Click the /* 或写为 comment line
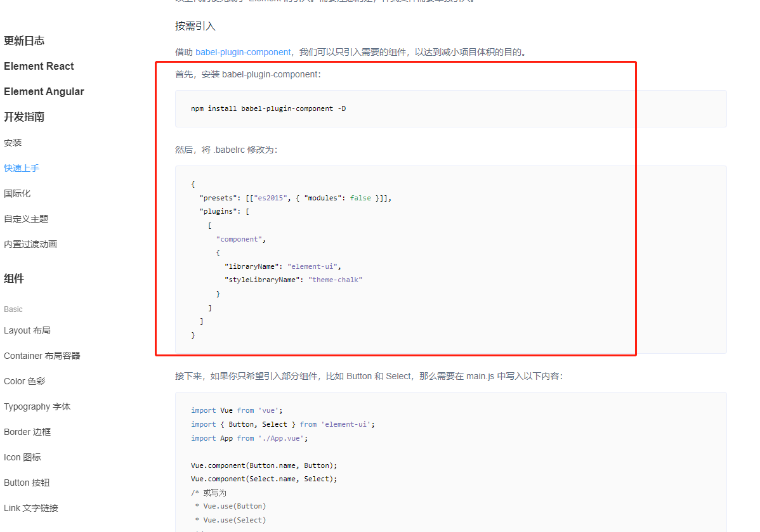The width and height of the screenshot is (760, 532). pos(209,493)
